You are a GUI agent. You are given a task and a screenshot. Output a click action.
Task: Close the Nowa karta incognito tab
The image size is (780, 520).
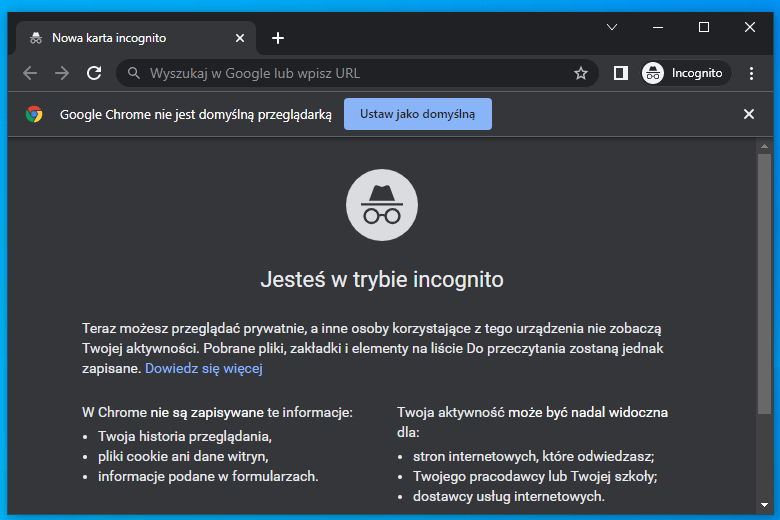[240, 38]
